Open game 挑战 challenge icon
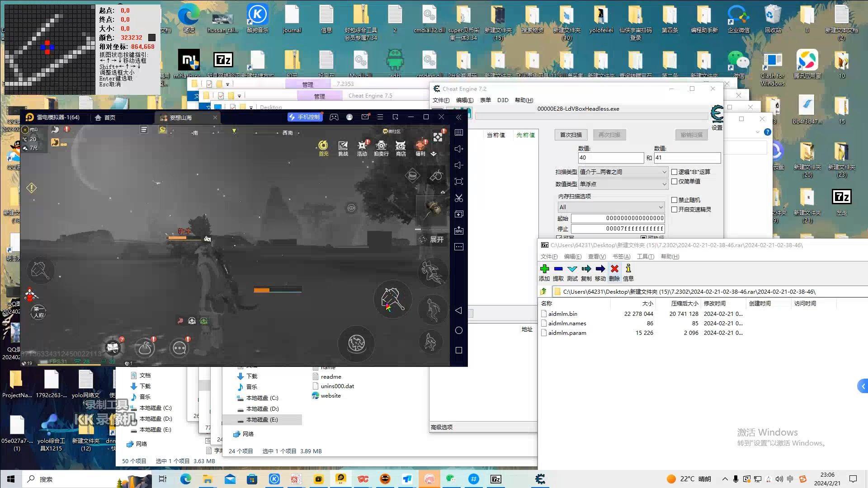Image resolution: width=868 pixels, height=488 pixels. click(x=343, y=148)
